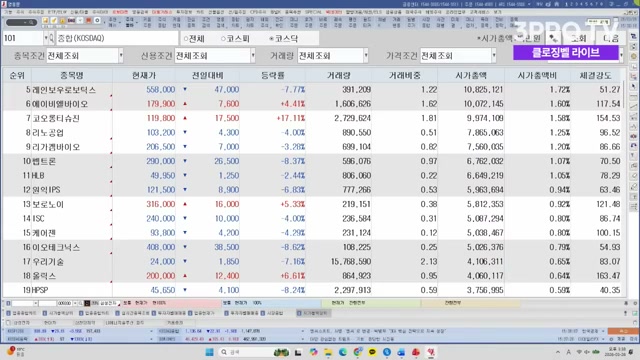Image resolution: width=640 pixels, height=360 pixels.
Task: Click the yellow pencil toolbar icon
Action: 53,20
